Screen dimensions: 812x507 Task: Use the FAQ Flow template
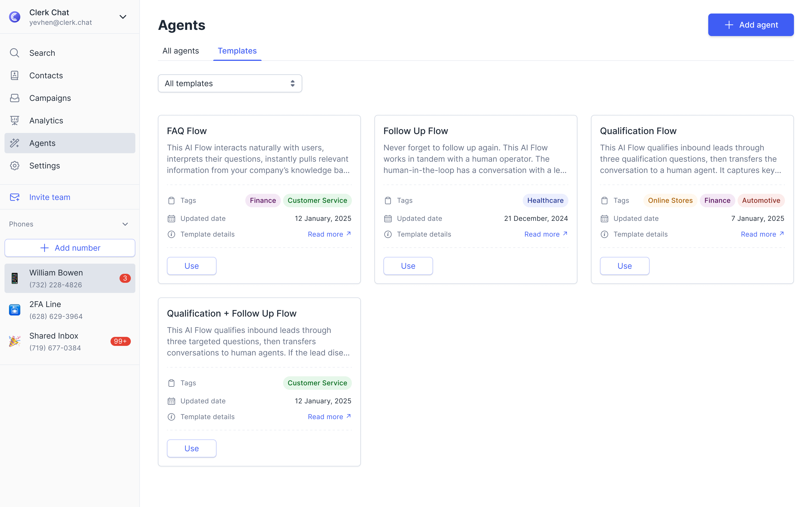[x=192, y=266]
